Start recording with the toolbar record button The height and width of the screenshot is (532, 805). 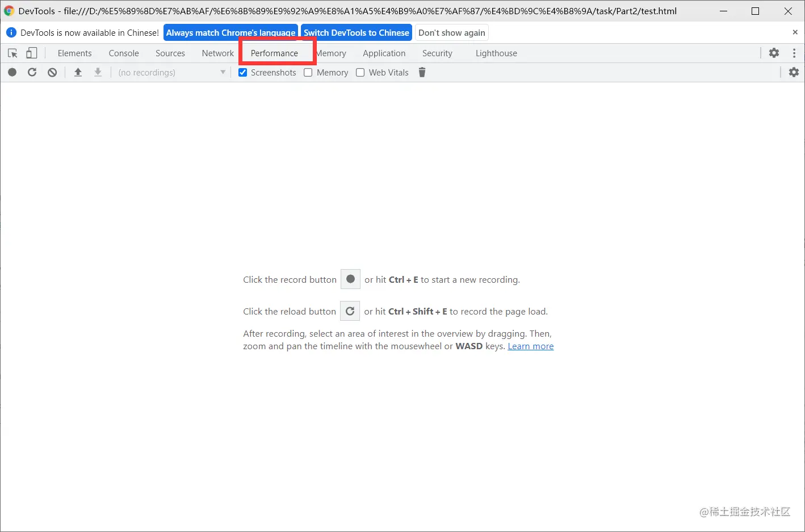tap(12, 72)
